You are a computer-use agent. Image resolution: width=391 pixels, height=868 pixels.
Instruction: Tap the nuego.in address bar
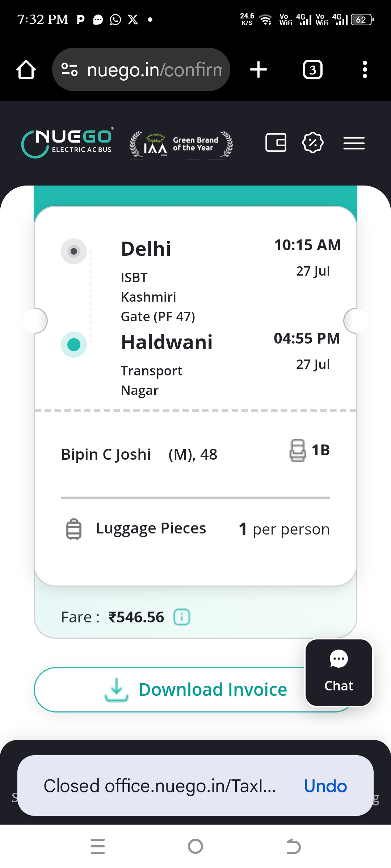154,69
